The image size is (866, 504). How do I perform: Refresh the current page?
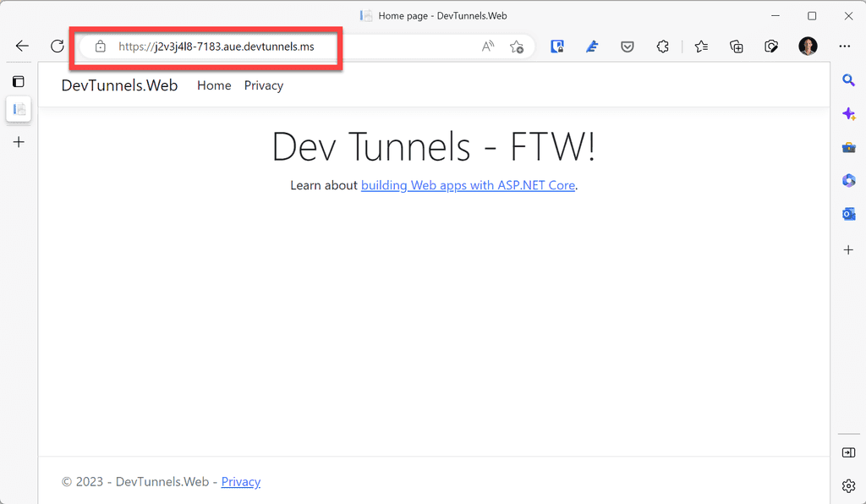point(57,47)
